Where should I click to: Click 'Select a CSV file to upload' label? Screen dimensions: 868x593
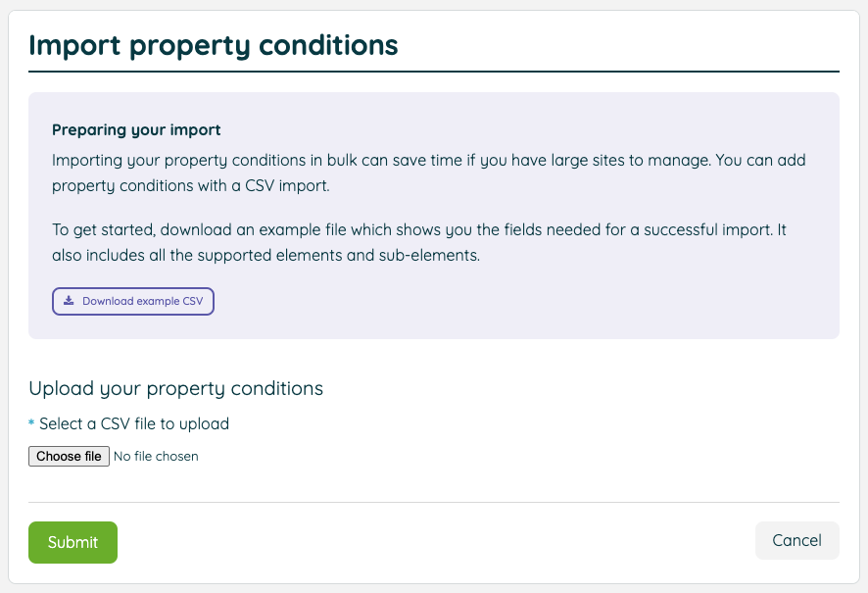[x=134, y=423]
